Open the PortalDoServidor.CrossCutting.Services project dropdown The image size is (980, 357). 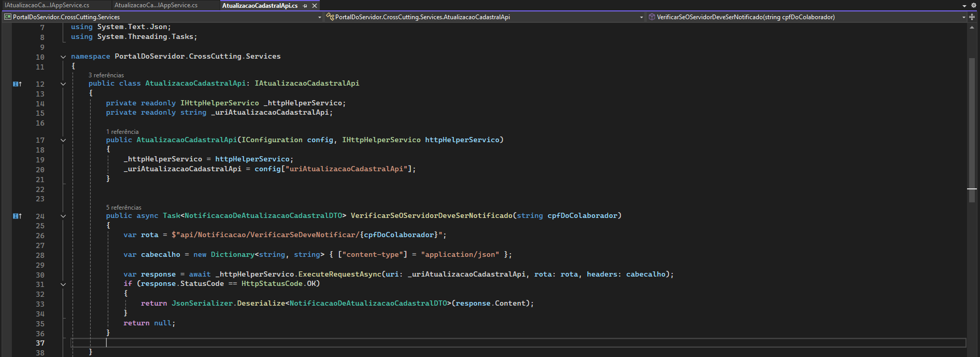click(320, 17)
